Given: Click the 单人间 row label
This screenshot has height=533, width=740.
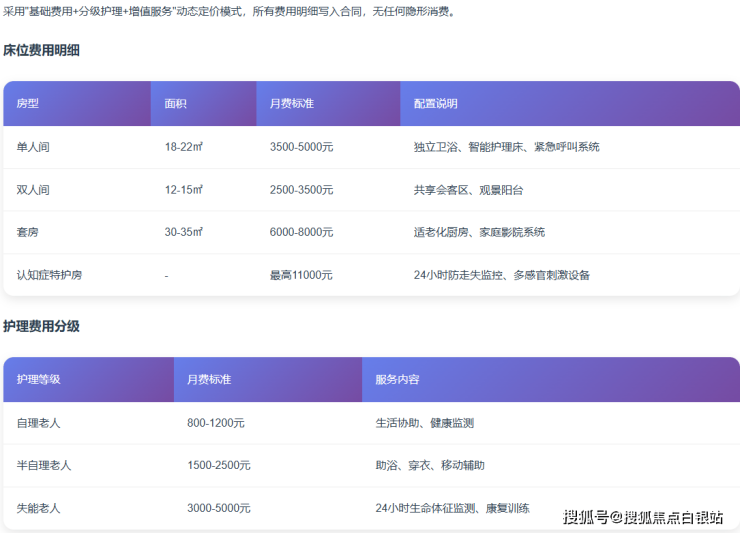Looking at the screenshot, I should point(33,147).
